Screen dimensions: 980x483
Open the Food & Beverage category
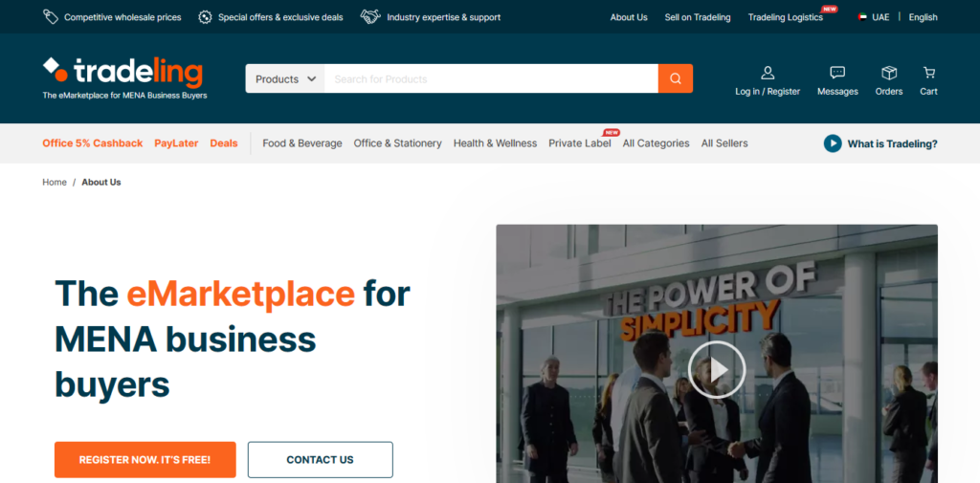(302, 143)
